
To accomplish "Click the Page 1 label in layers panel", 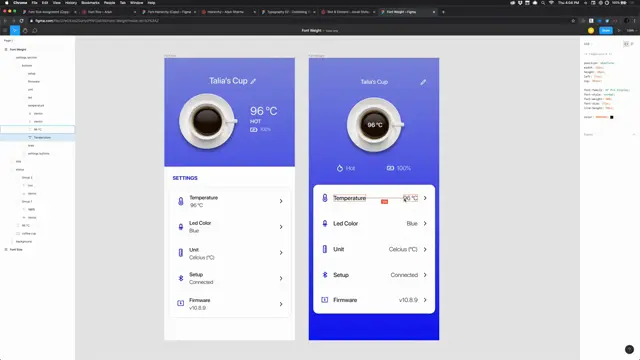I will click(x=8, y=40).
